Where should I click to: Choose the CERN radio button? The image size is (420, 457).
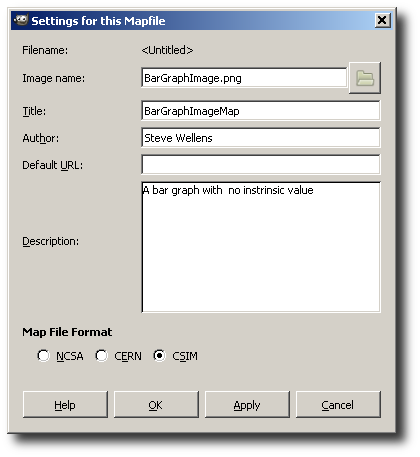[101, 356]
